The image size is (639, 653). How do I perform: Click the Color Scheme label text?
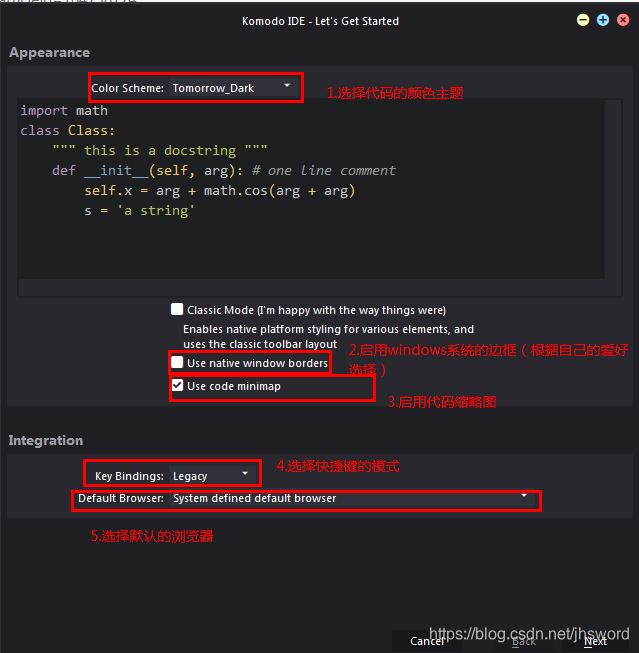127,88
